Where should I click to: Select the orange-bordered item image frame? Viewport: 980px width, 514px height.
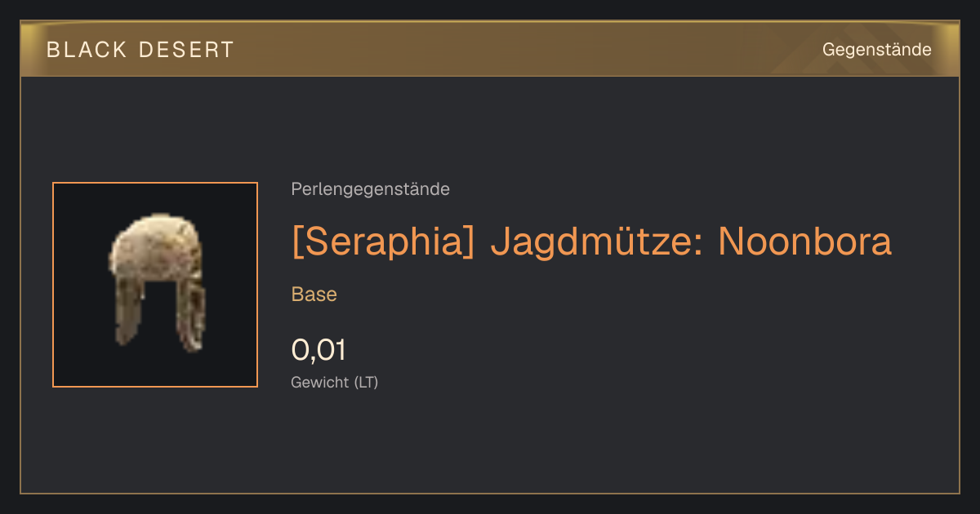pos(155,285)
